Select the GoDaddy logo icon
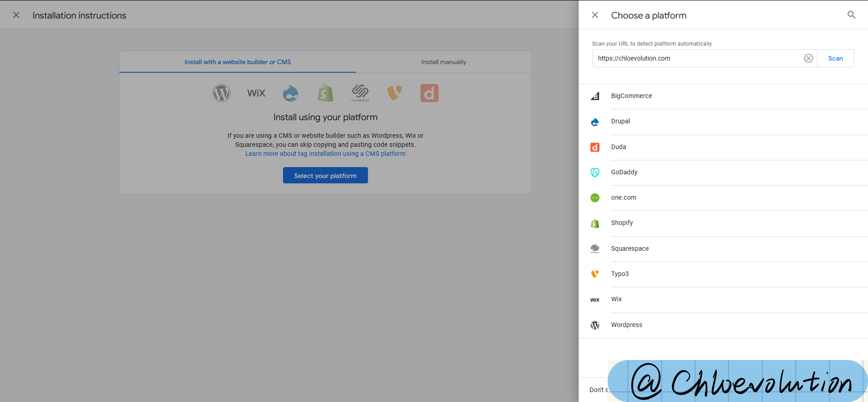 pos(595,173)
